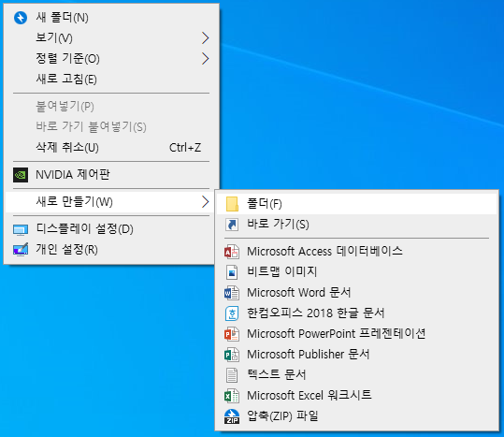This screenshot has width=504, height=437.
Task: Create new Microsoft Publisher 문서
Action: click(x=357, y=355)
